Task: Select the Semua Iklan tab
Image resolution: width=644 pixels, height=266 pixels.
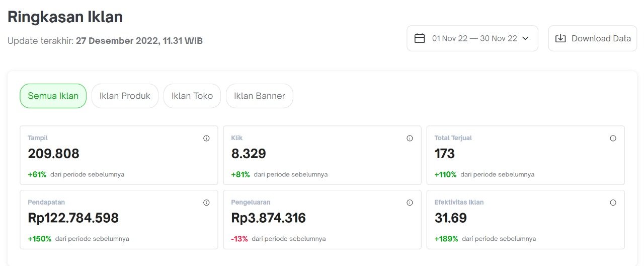Action: tap(53, 96)
